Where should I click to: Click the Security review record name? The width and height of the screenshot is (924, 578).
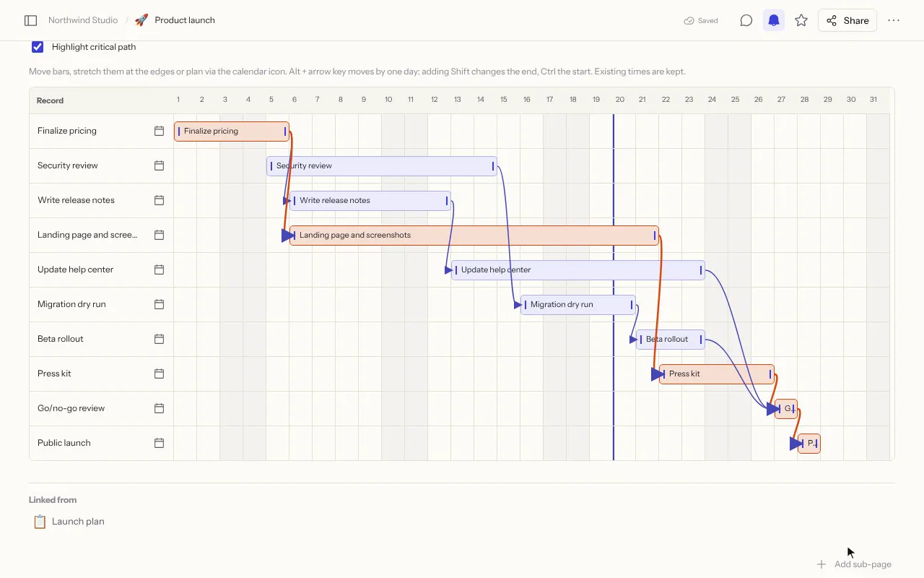[68, 165]
